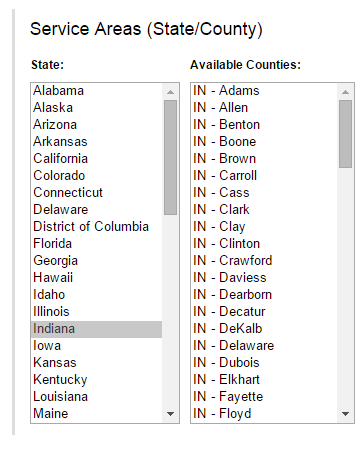The width and height of the screenshot is (364, 453).
Task: Select Florida from the State list
Action: point(96,244)
